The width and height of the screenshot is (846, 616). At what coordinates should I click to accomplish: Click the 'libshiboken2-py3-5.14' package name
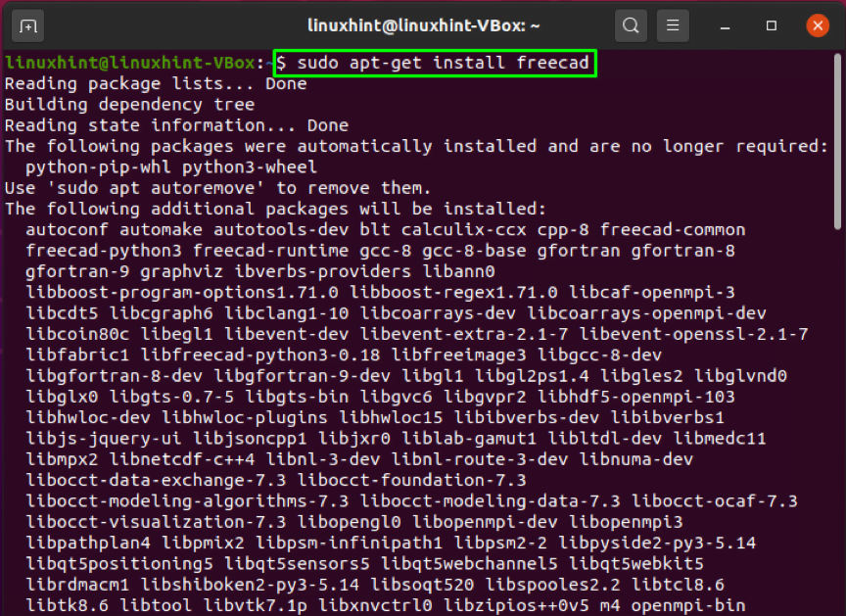[250, 586]
